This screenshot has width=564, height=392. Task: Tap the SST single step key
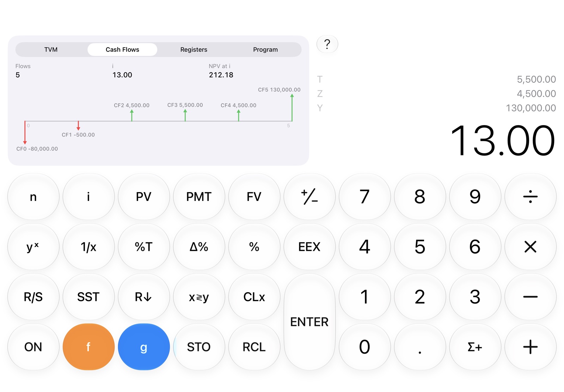88,297
